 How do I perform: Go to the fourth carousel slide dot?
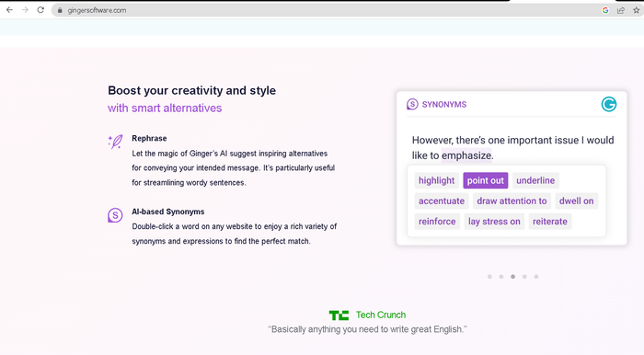pyautogui.click(x=524, y=277)
